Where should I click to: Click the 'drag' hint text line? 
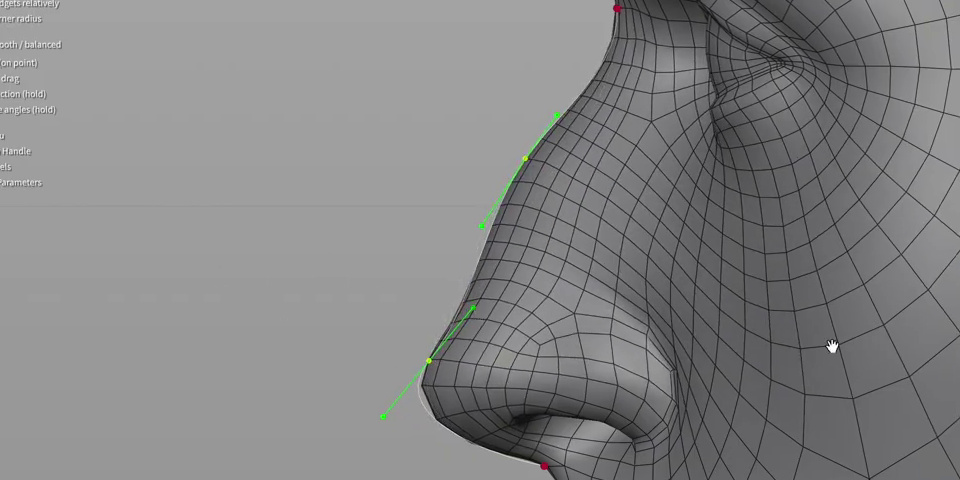pyautogui.click(x=10, y=79)
